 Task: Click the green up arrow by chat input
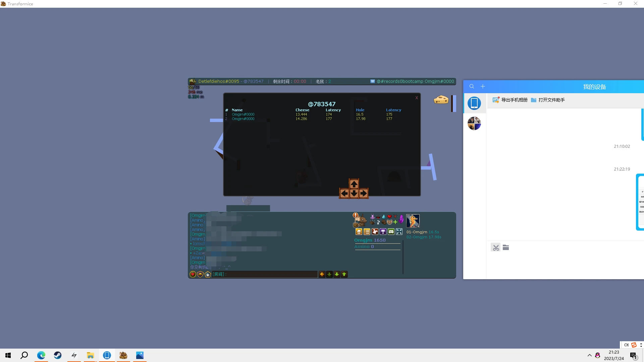pyautogui.click(x=344, y=274)
